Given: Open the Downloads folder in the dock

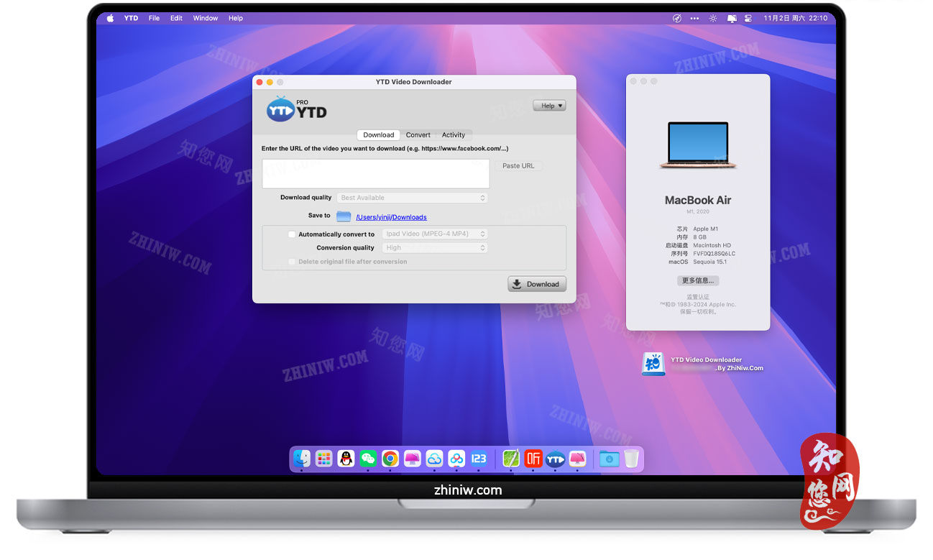Looking at the screenshot, I should (x=610, y=459).
